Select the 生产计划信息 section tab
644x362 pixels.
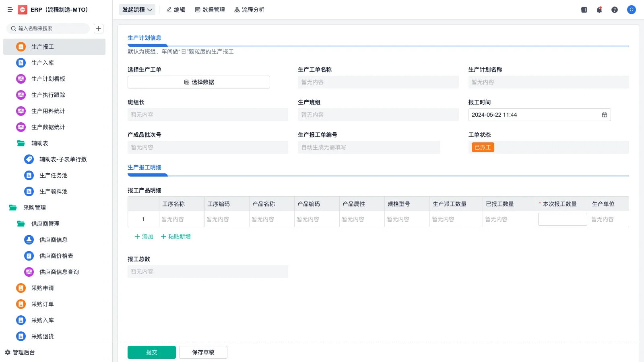pos(144,38)
